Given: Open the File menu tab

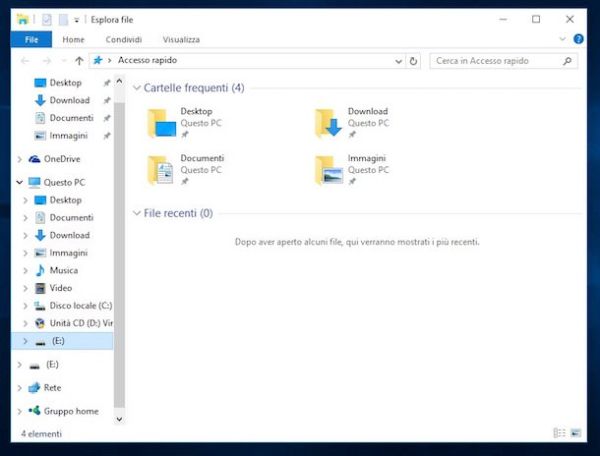Looking at the screenshot, I should tap(30, 39).
